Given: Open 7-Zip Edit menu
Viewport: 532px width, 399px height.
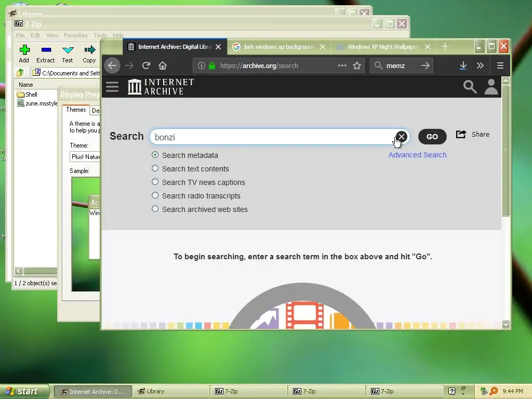Looking at the screenshot, I should (x=35, y=35).
